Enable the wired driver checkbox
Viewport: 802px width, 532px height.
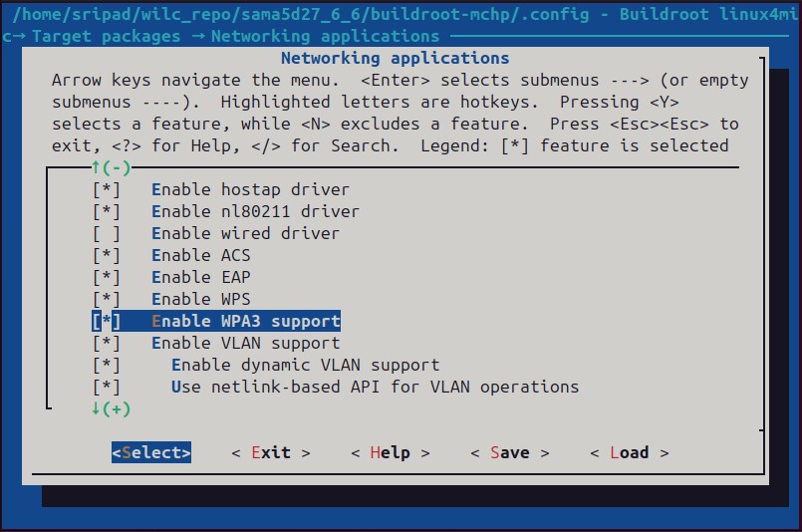[107, 233]
